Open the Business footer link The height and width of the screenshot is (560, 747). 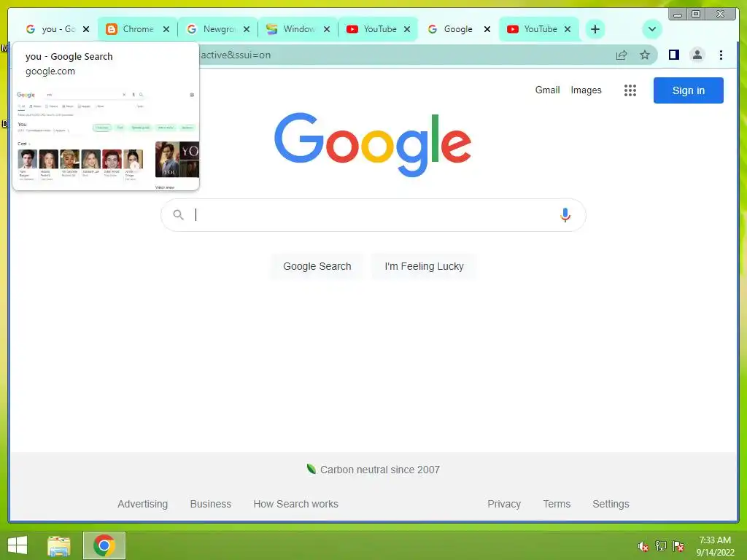coord(211,504)
